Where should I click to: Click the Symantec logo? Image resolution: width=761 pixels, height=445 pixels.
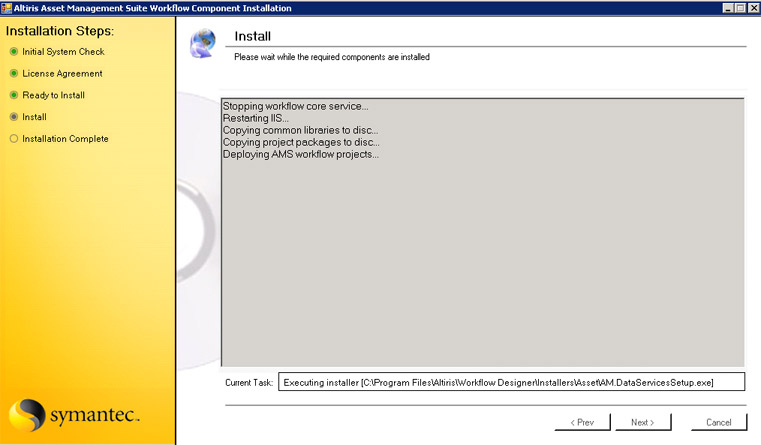tap(74, 415)
